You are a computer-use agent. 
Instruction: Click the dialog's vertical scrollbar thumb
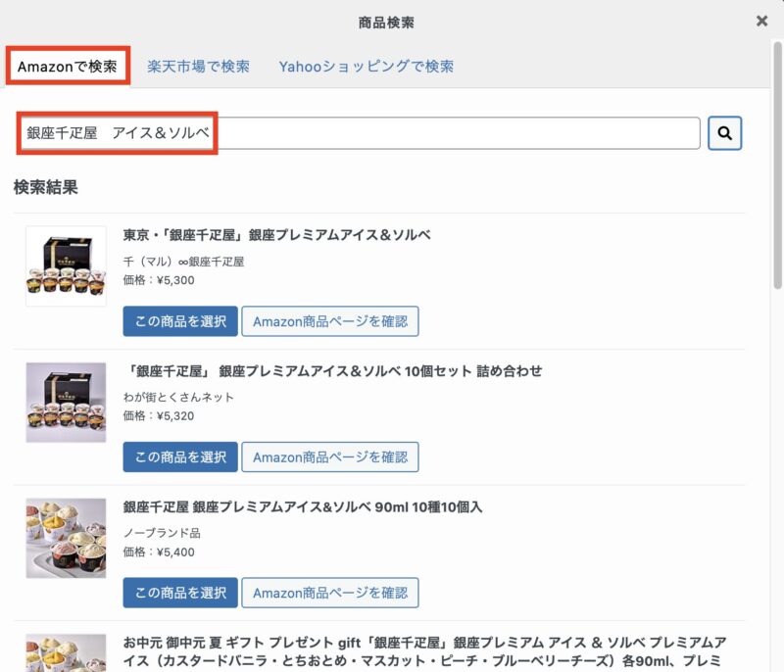click(777, 165)
